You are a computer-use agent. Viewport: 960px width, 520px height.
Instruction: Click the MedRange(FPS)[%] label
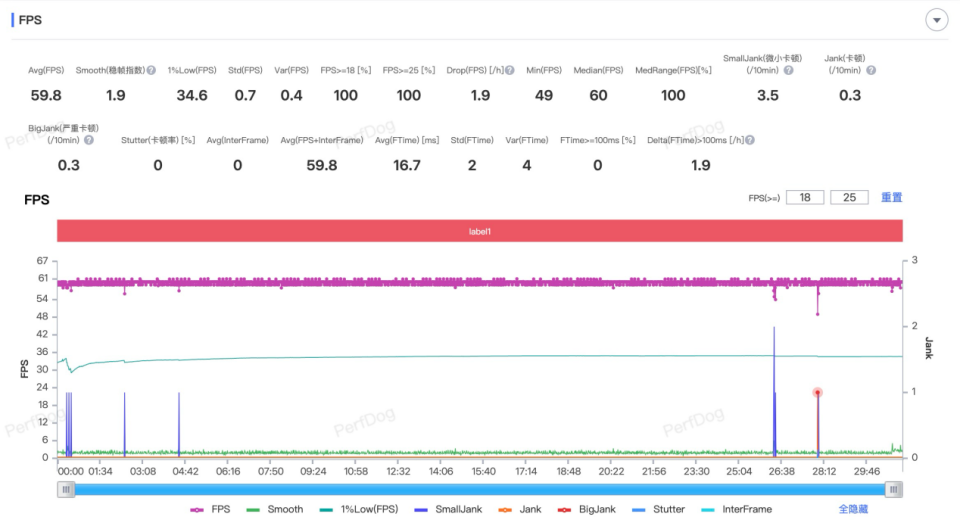tap(673, 70)
